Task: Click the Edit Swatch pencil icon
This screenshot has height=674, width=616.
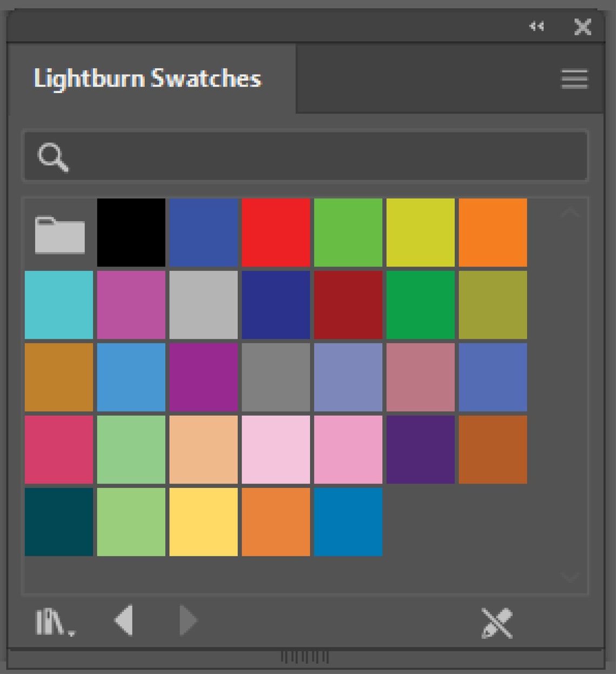Action: coord(496,622)
